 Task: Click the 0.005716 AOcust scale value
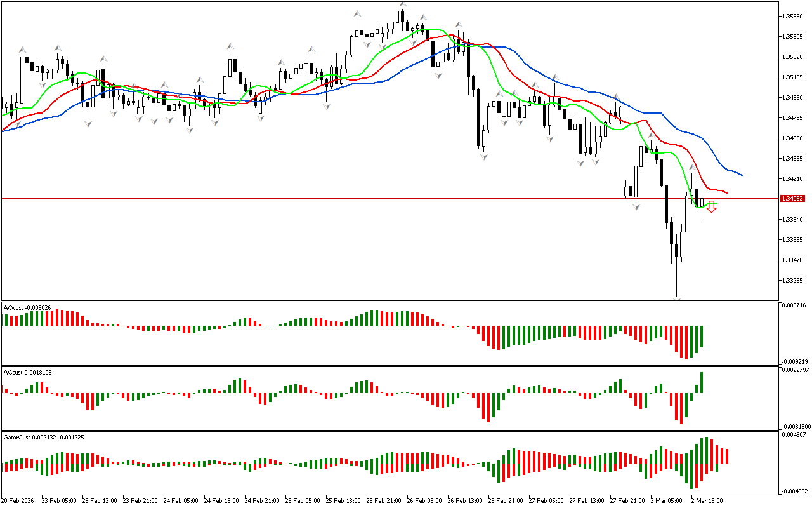coord(794,305)
